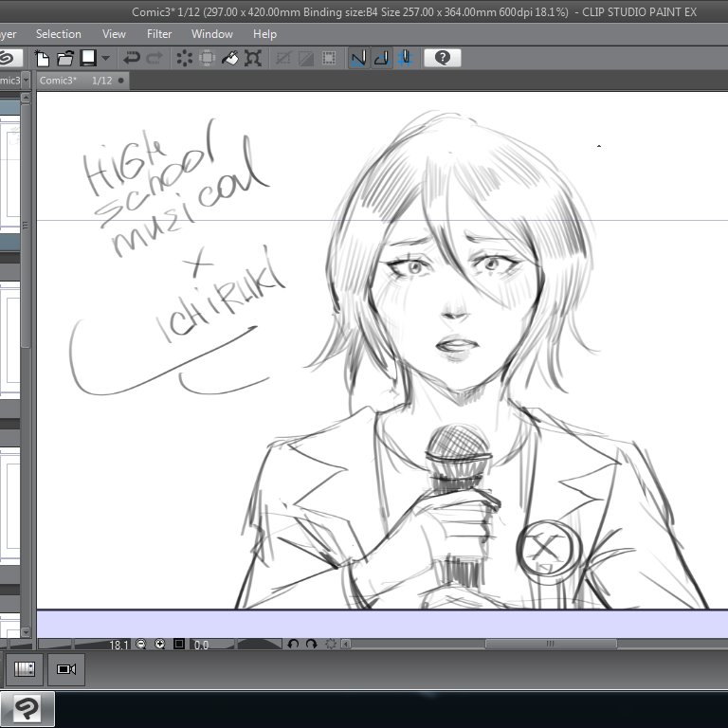Switch to the Comic3* 1/12 canvas tab

point(82,81)
